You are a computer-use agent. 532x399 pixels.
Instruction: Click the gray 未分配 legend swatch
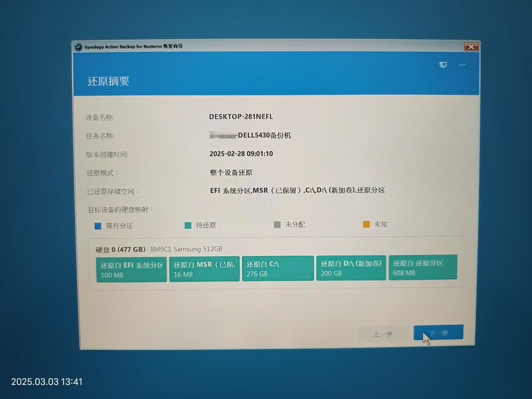pyautogui.click(x=277, y=225)
